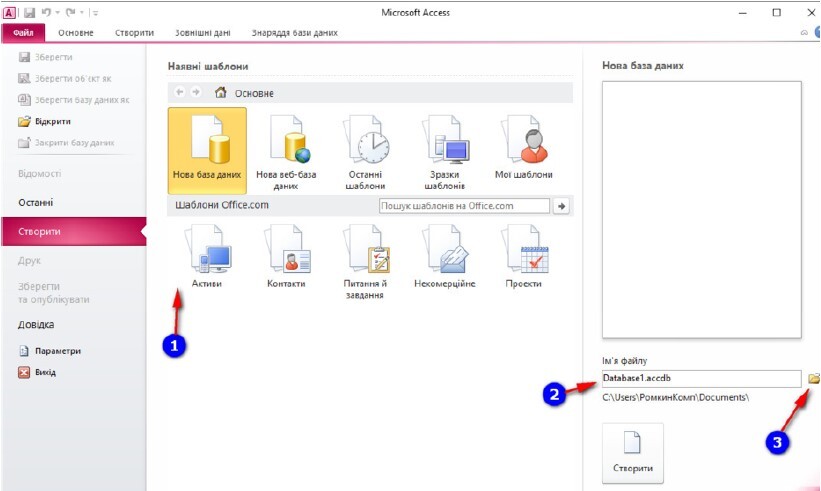Click the Основне breadcrumb text
821x491 pixels.
(254, 93)
